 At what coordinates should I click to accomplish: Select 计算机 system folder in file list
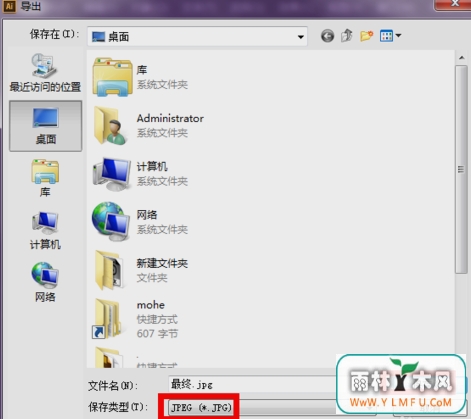[x=140, y=173]
